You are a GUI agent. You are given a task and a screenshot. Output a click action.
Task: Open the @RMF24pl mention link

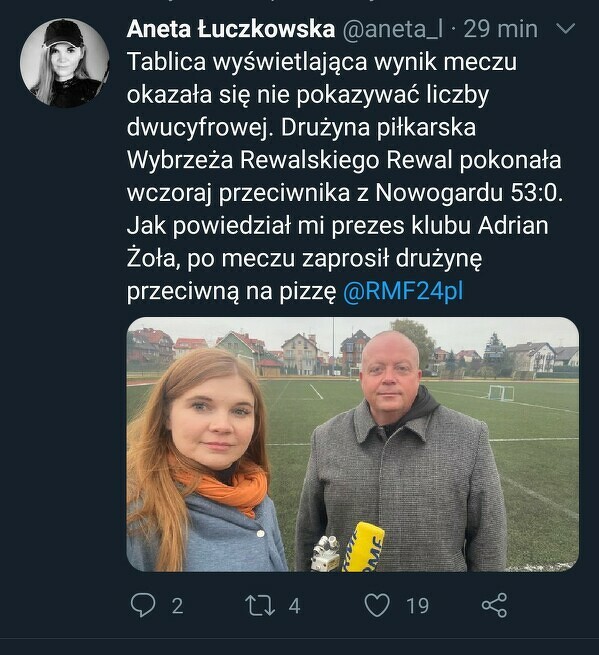point(403,291)
